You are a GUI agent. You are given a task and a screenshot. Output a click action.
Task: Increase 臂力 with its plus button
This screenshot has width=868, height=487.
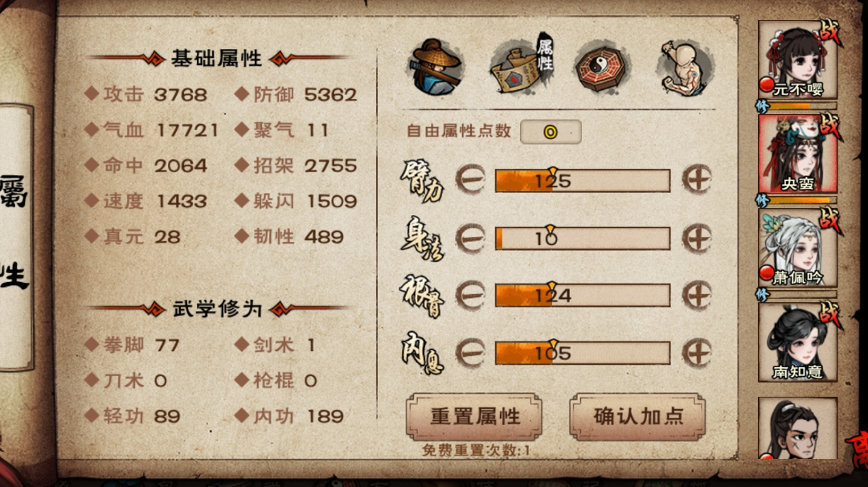696,179
